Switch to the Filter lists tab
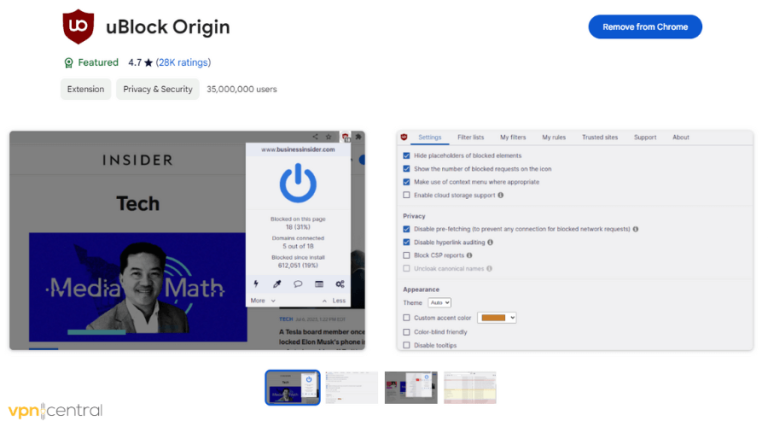 click(x=471, y=138)
